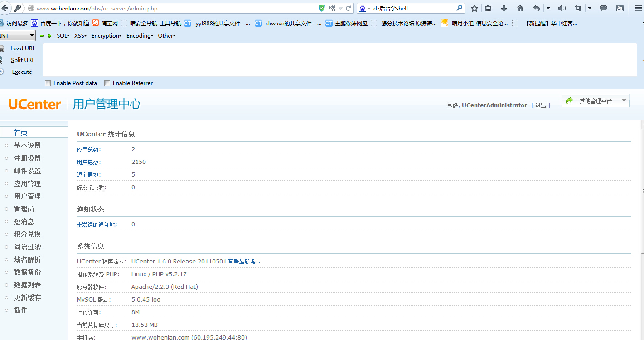The image size is (644, 340).
Task: Open 邮件设置 in the sidebar
Action: (x=27, y=171)
